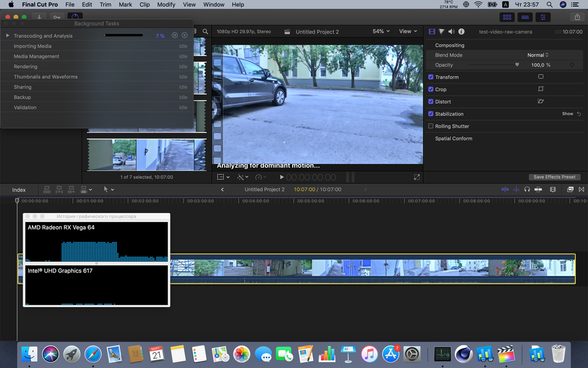The height and width of the screenshot is (368, 588).
Task: Switch to the Audio inspector speaker icon
Action: point(451,31)
